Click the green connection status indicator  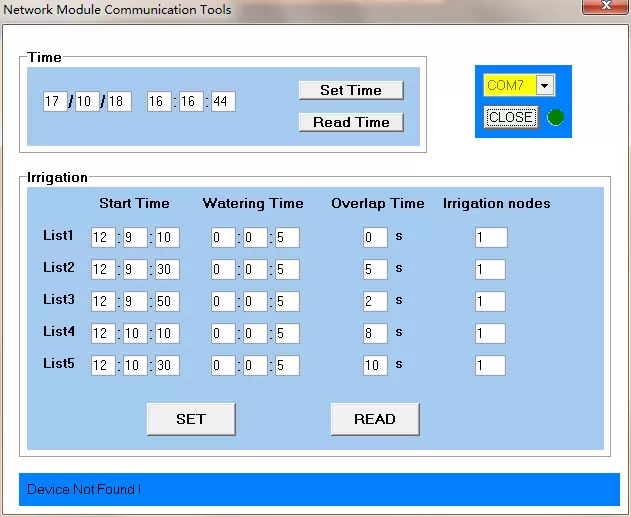555,118
